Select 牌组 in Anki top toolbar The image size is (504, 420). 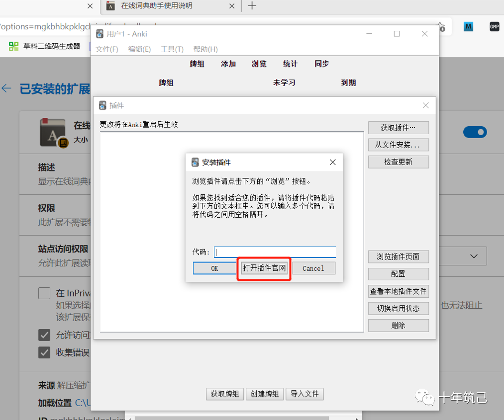tap(197, 64)
